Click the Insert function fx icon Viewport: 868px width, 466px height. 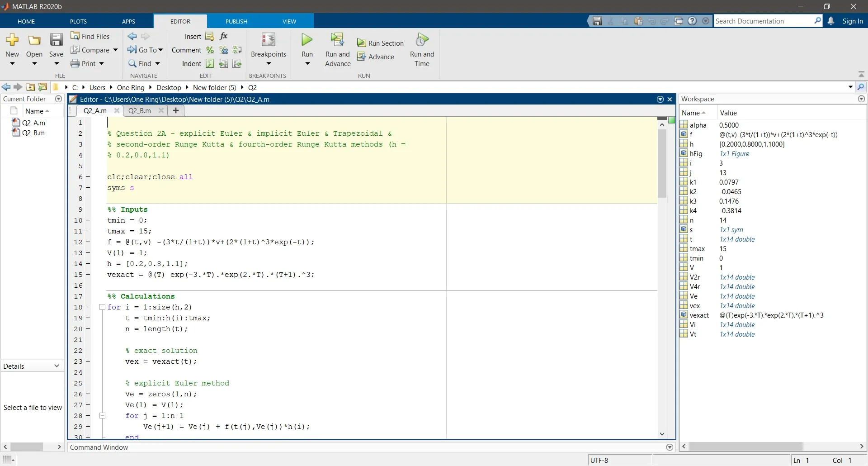(224, 36)
